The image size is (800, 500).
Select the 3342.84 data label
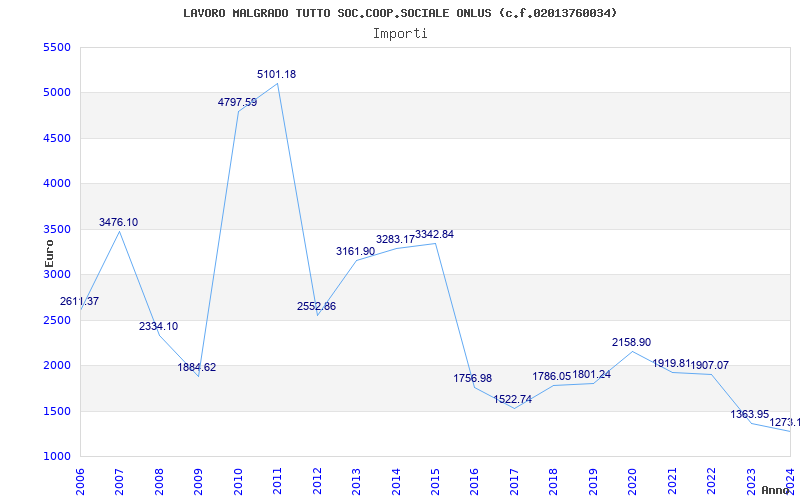(x=434, y=235)
